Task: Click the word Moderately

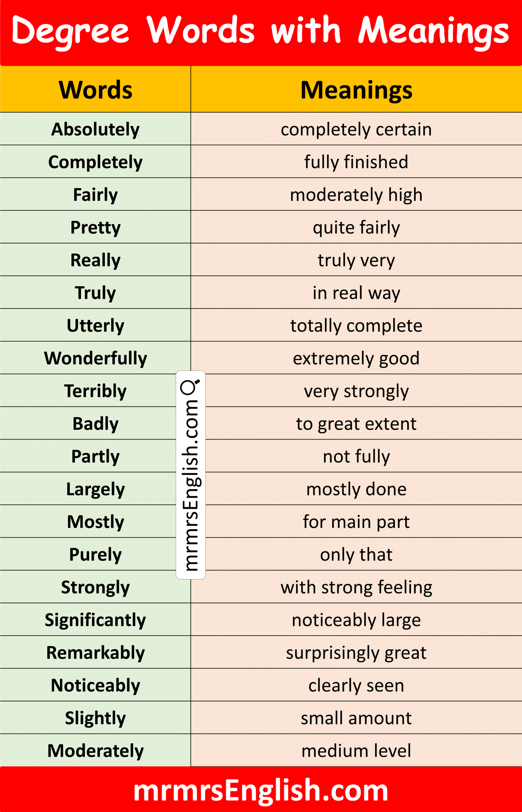Action: tap(95, 751)
